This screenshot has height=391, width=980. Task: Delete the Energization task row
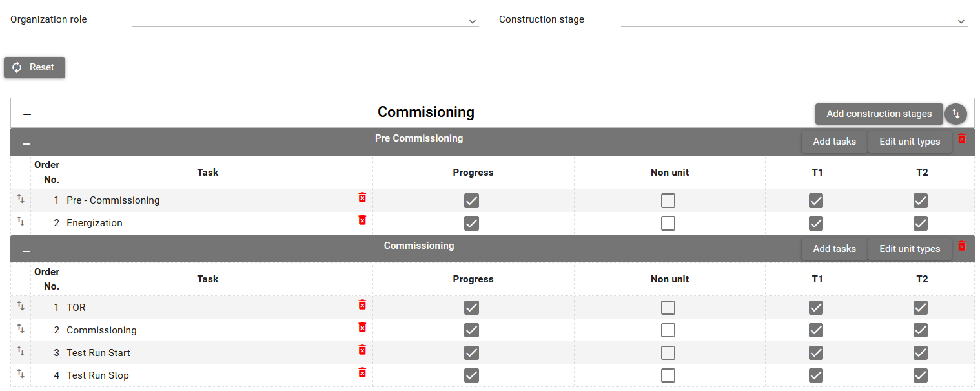tap(362, 220)
